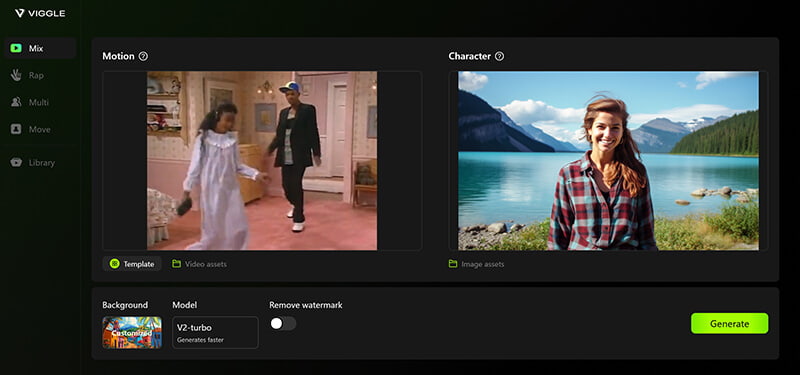The width and height of the screenshot is (800, 375).
Task: Click the lake woman character image
Action: tap(608, 161)
